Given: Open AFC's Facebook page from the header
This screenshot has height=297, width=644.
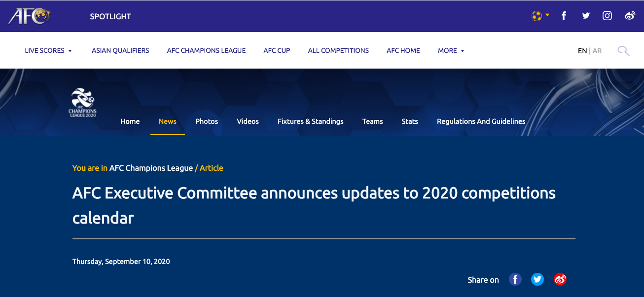Looking at the screenshot, I should [x=564, y=16].
